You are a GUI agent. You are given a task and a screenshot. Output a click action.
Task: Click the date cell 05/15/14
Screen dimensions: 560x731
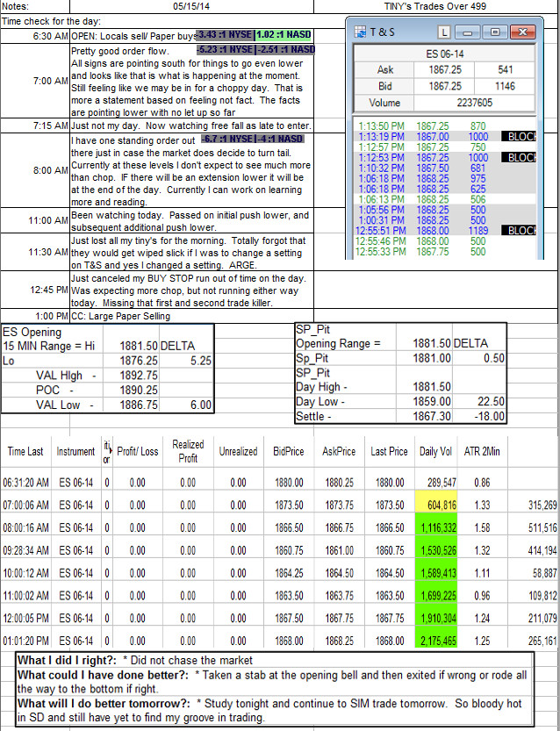(191, 6)
